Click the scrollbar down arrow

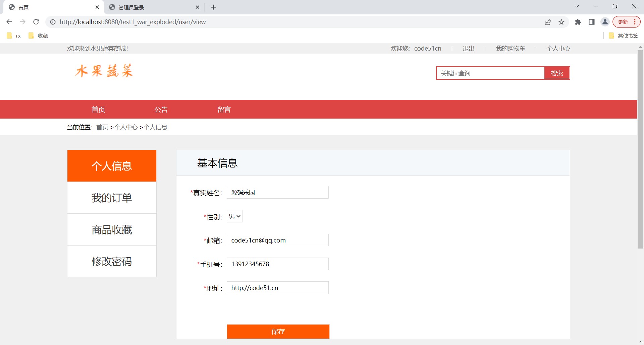point(640,342)
